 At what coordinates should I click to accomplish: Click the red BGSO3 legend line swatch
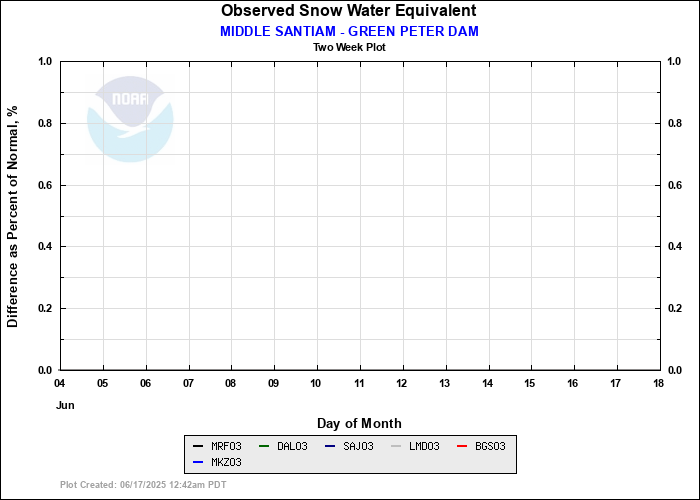(462, 446)
